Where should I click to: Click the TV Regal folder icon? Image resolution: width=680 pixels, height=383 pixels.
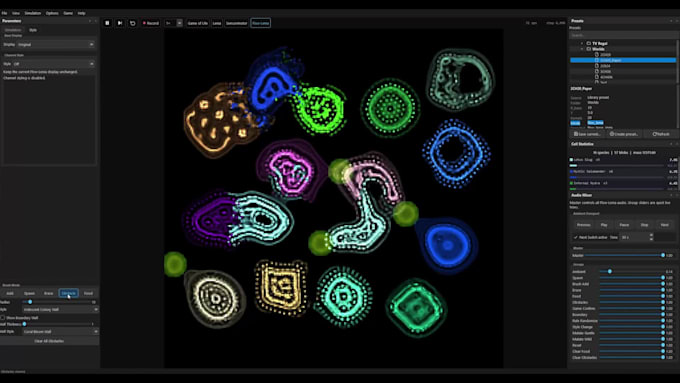tap(588, 43)
